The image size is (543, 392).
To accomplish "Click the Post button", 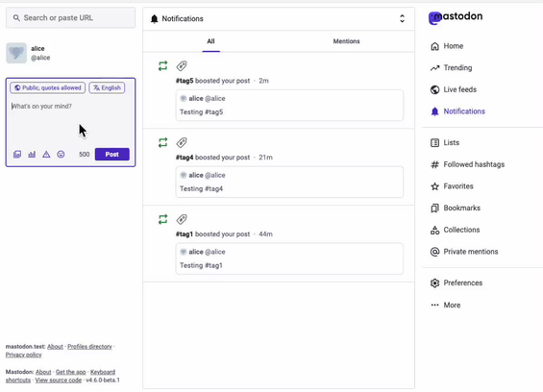I will (112, 155).
